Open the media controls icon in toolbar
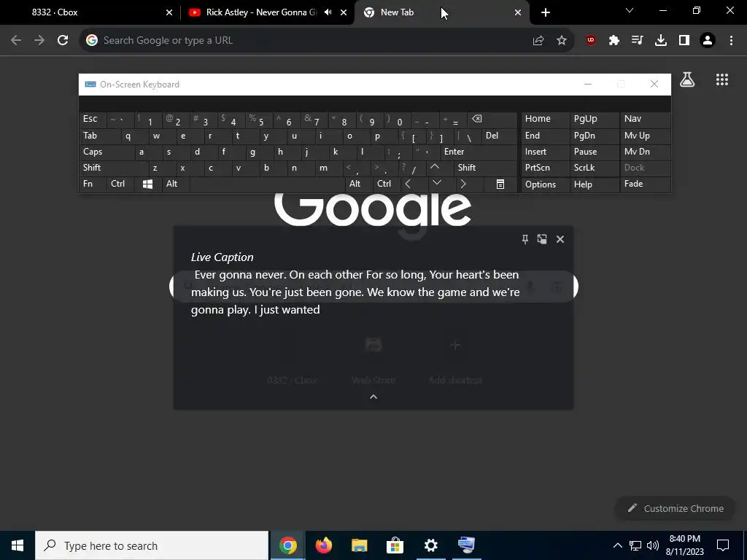 click(637, 41)
